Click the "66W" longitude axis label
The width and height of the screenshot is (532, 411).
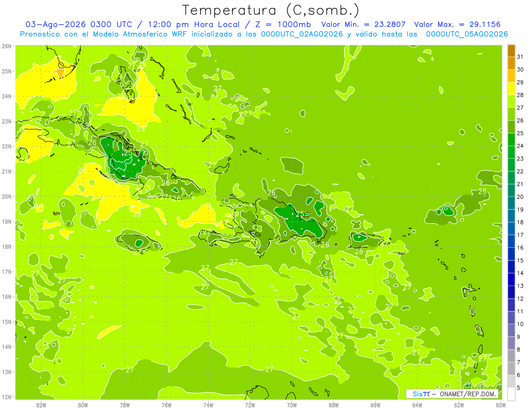click(x=376, y=404)
